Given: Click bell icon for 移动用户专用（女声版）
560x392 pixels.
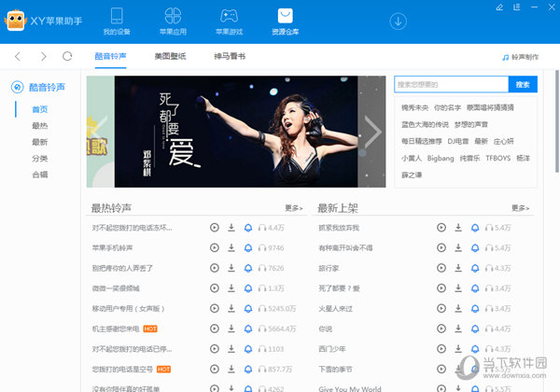Looking at the screenshot, I should [248, 308].
